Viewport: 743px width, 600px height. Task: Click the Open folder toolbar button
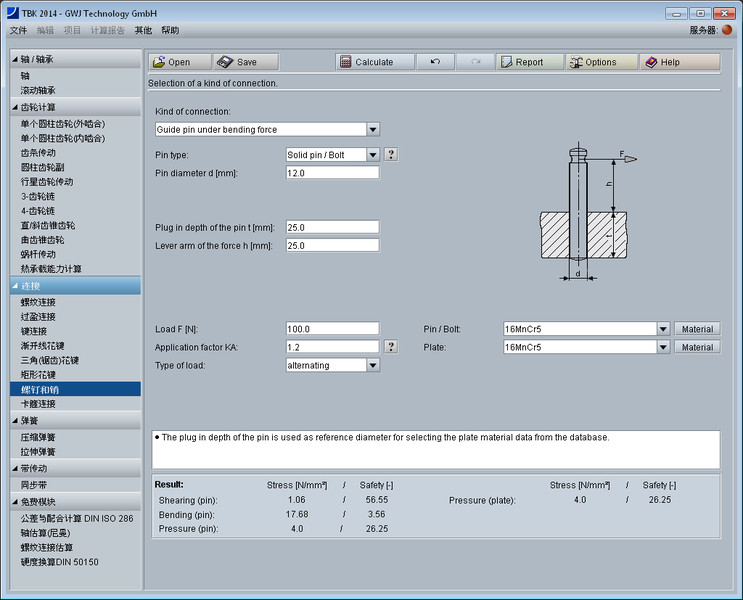tap(180, 62)
